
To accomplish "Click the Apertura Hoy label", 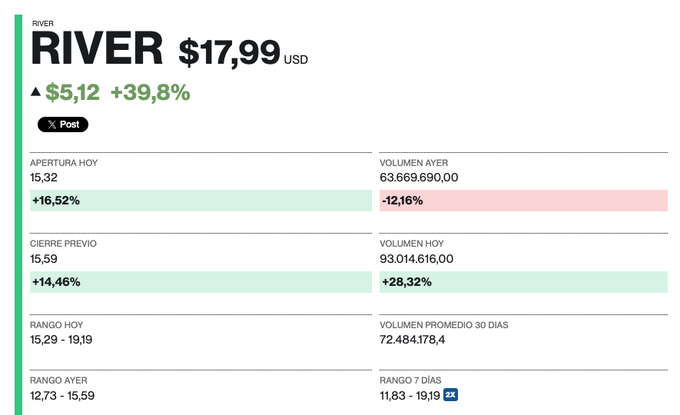I will (x=64, y=162).
